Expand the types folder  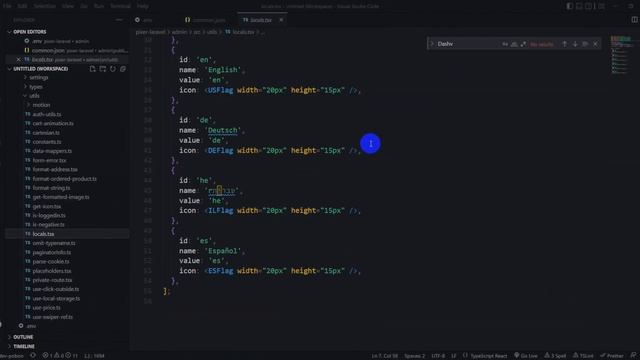click(36, 87)
